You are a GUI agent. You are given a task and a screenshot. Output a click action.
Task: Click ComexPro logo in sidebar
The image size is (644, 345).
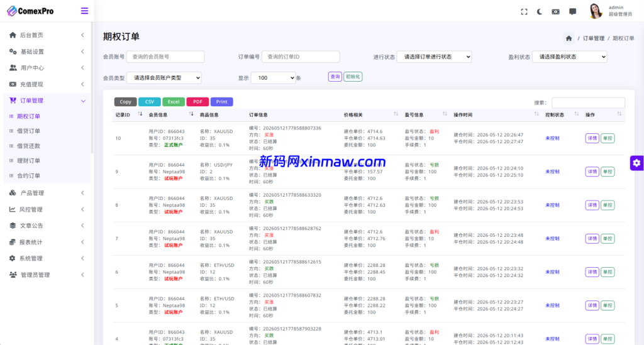30,11
